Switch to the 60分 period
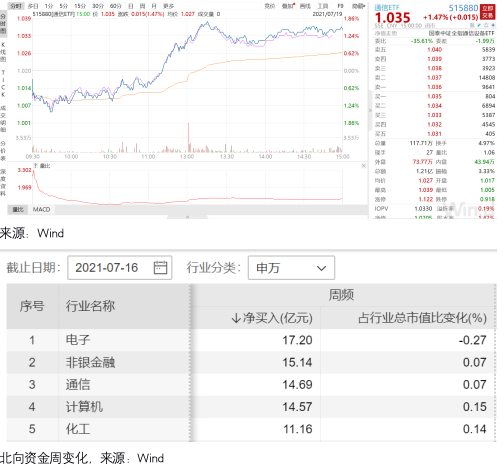This screenshot has width=504, height=472. click(116, 6)
